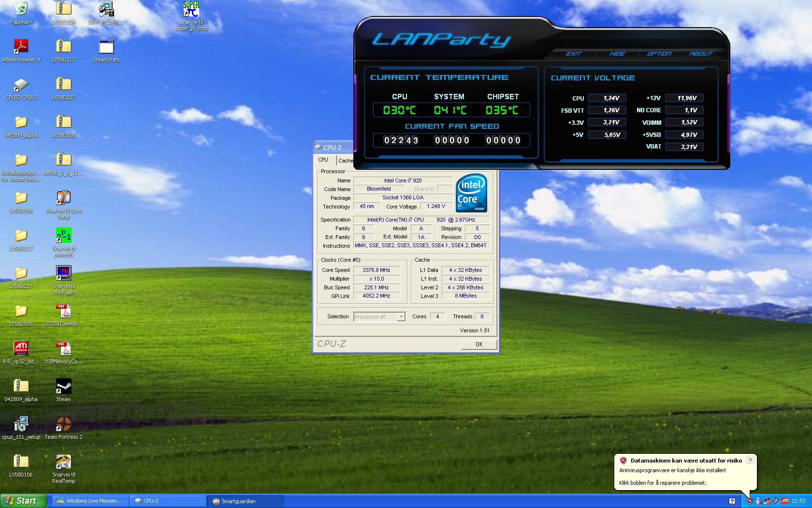Screen dimensions: 812x508
Task: Click the Code Name value Bloomfield
Action: (x=378, y=189)
